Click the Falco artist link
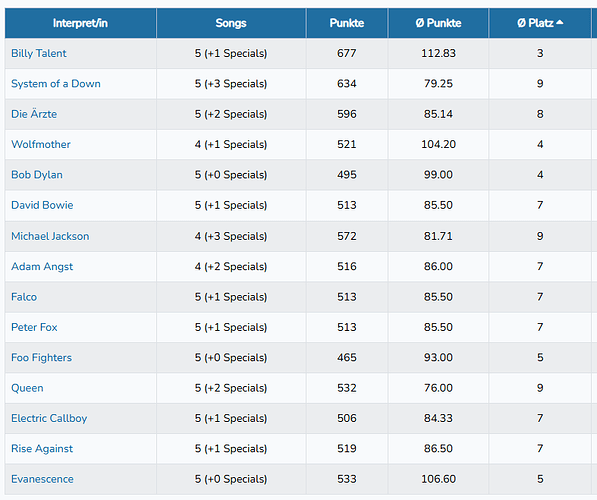This screenshot has width=597, height=500. (x=24, y=297)
